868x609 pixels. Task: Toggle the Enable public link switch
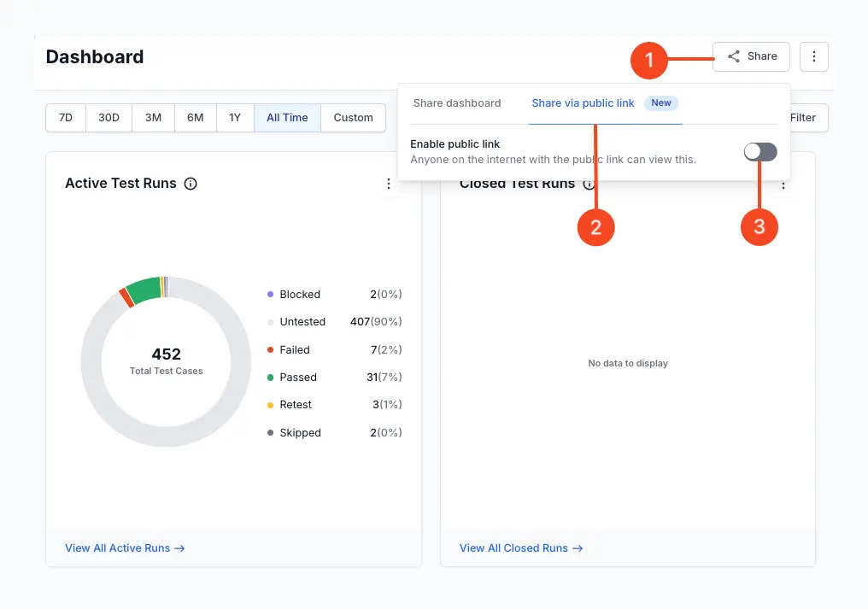(x=759, y=152)
